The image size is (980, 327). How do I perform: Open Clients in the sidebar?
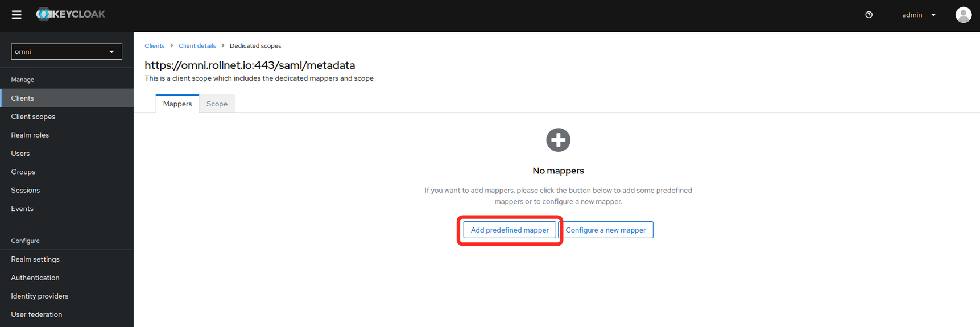(x=67, y=98)
